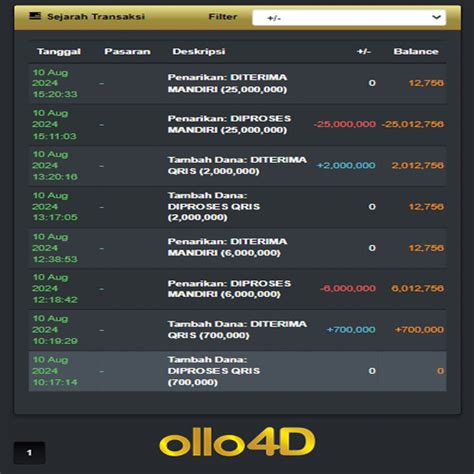Select date 10 Aug 2024 10:19:29
The height and width of the screenshot is (474, 474).
[x=55, y=330]
